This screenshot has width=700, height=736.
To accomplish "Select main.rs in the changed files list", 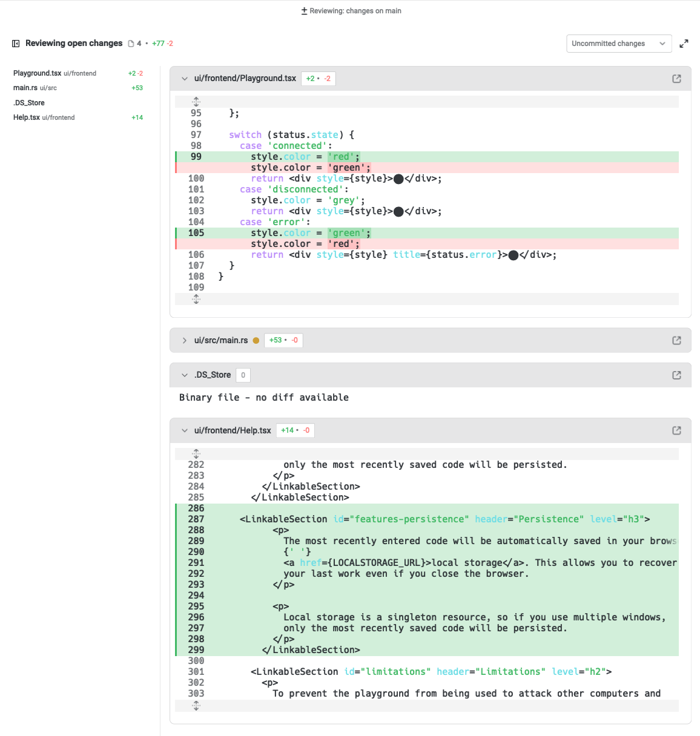I will click(25, 88).
